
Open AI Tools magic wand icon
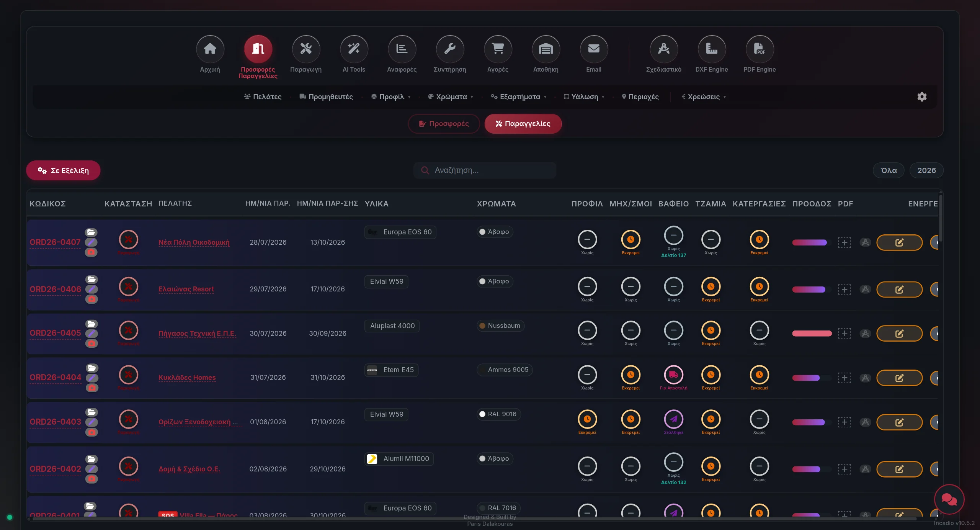pyautogui.click(x=354, y=49)
